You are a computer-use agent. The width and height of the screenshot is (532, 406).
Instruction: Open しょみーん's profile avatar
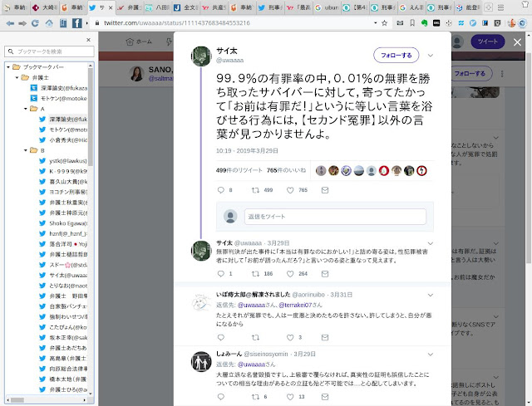coord(201,362)
